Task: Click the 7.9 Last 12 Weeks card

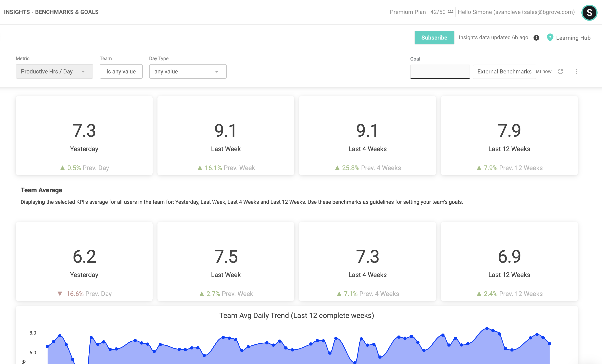Action: [x=509, y=136]
